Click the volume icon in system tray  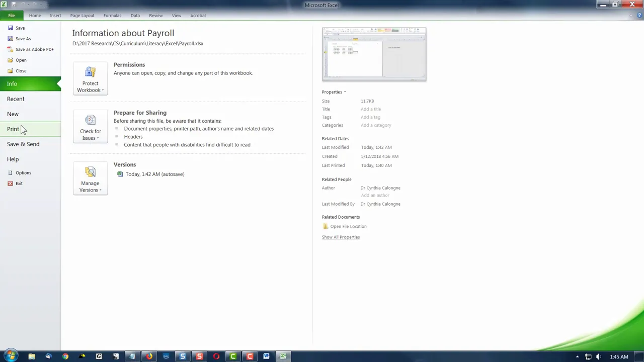pyautogui.click(x=599, y=357)
